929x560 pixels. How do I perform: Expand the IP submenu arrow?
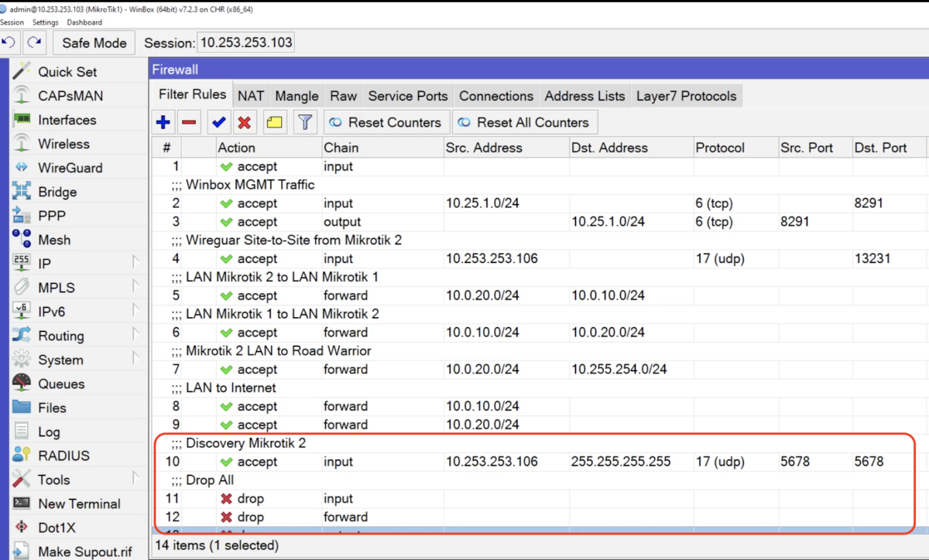(x=136, y=263)
